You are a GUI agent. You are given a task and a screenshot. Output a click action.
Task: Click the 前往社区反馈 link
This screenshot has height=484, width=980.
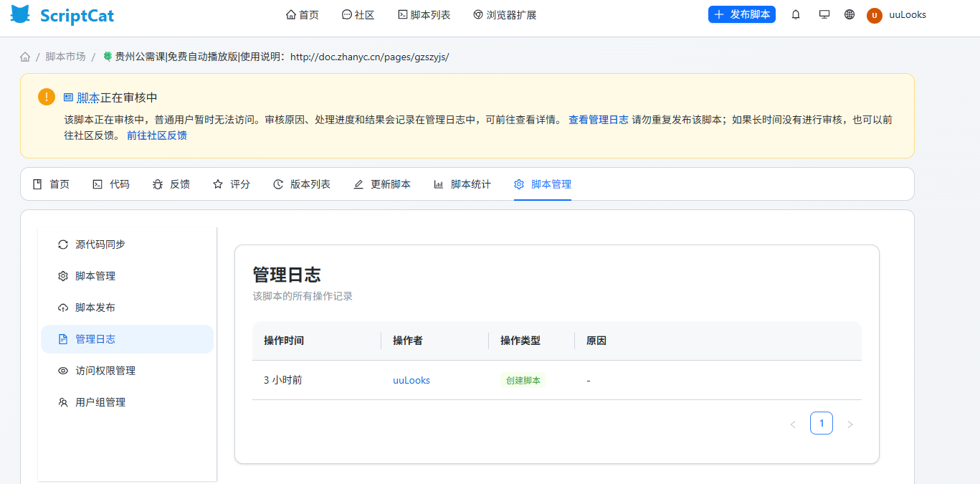click(x=157, y=135)
